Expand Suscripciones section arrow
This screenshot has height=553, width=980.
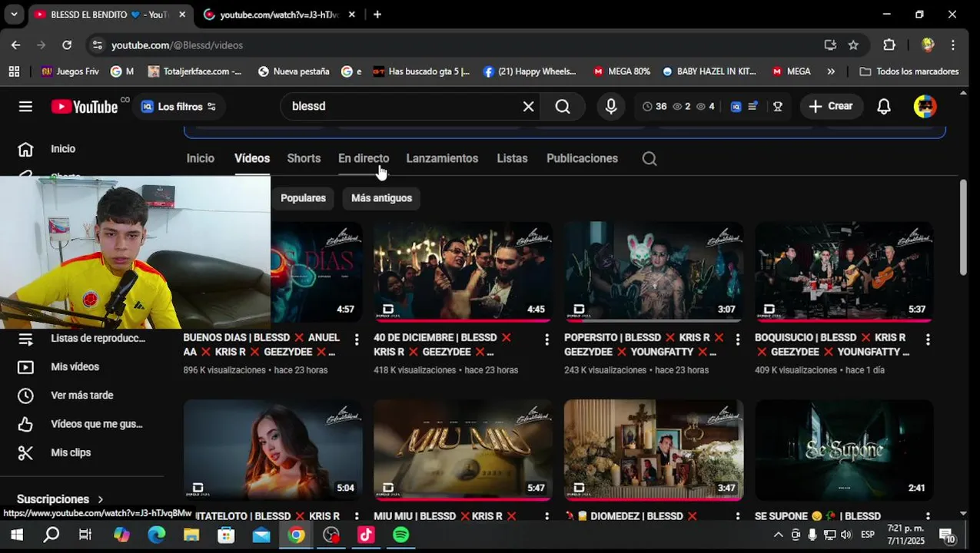tap(100, 499)
